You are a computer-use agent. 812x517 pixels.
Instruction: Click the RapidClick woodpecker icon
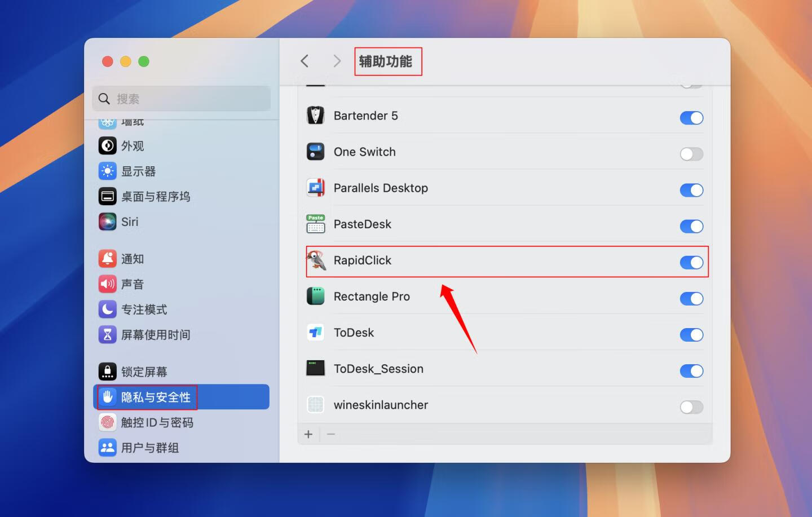315,260
